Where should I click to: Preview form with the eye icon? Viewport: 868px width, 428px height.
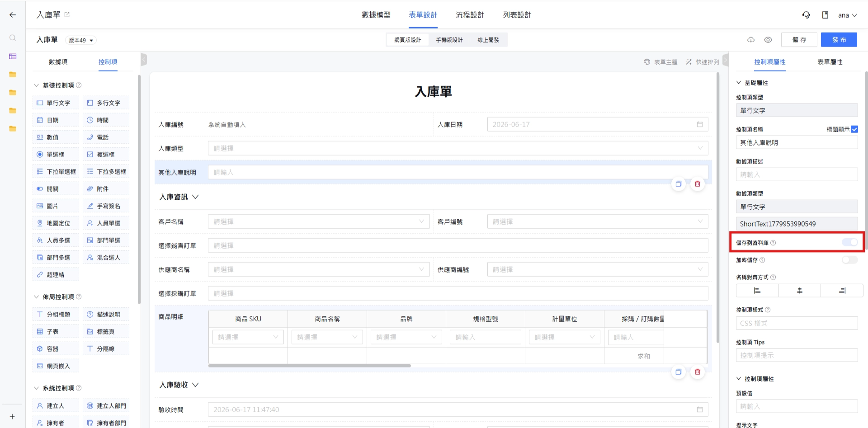768,40
